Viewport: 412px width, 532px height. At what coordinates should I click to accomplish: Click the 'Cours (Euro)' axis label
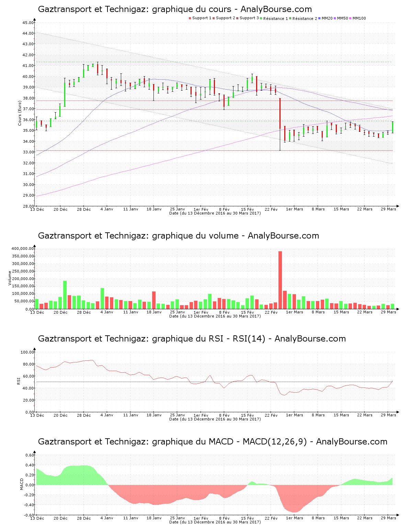20,113
